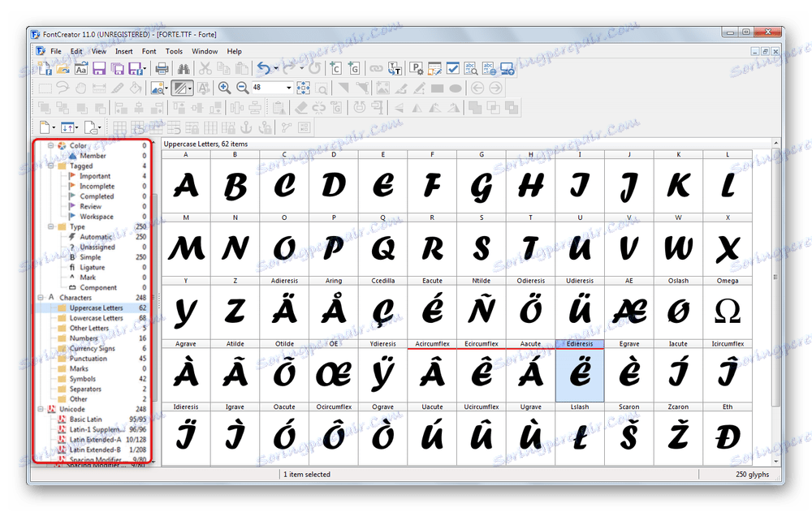Open font properties with the P gear icon
812x512 pixels.
point(416,68)
